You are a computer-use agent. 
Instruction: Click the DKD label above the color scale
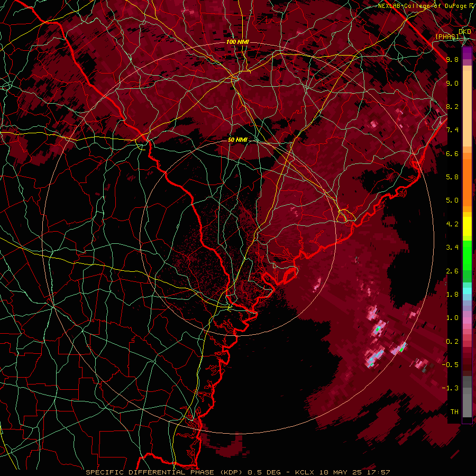[x=464, y=32]
